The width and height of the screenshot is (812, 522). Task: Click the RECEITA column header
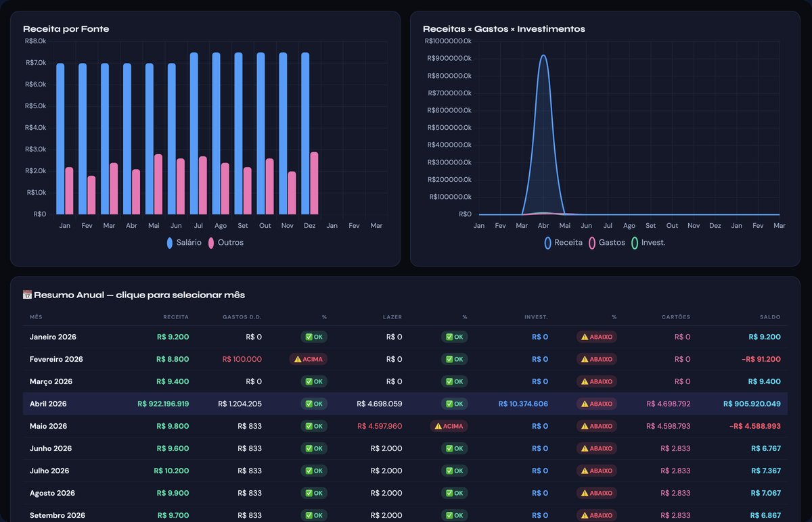[176, 316]
